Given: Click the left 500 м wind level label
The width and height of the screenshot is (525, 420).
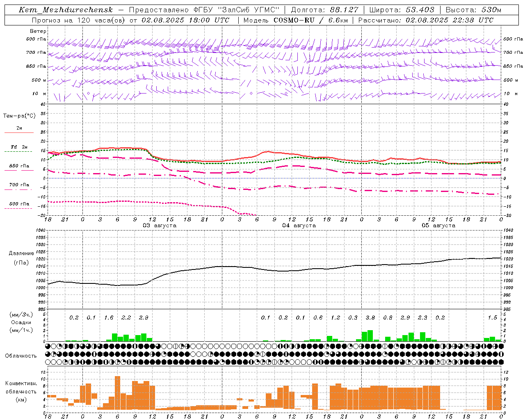Looking at the screenshot, I should tap(39, 80).
